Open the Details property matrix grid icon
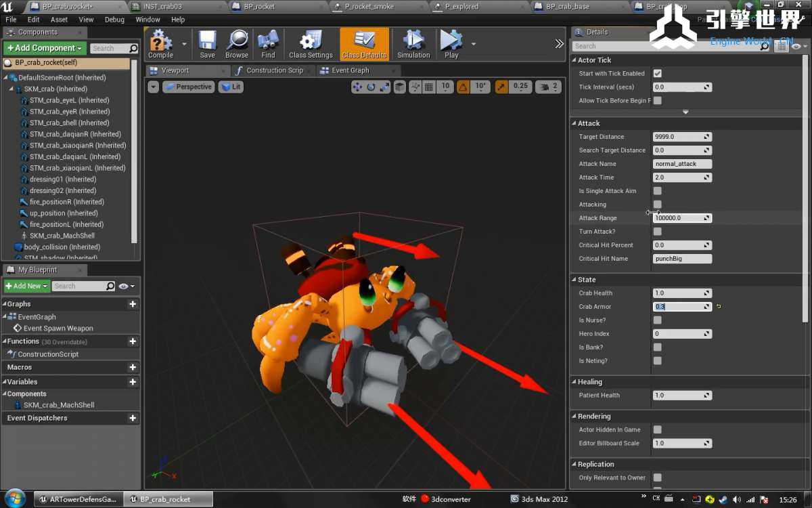812x508 pixels. 783,46
